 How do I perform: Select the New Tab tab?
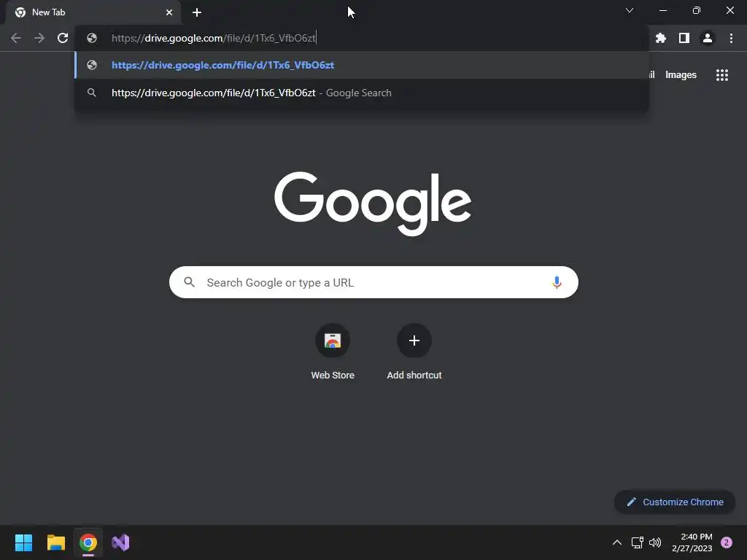pos(93,12)
